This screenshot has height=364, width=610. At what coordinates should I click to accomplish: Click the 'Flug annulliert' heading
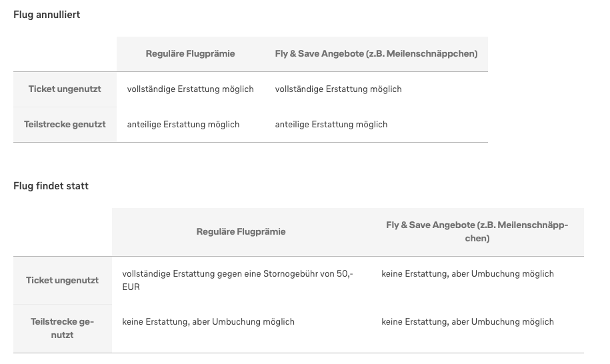point(47,15)
